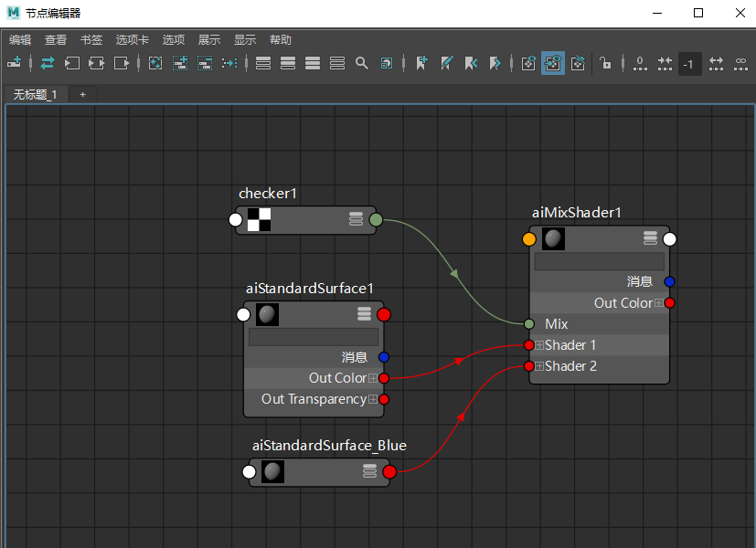Click the Maya app logo in title bar
The image size is (756, 548).
pyautogui.click(x=14, y=13)
